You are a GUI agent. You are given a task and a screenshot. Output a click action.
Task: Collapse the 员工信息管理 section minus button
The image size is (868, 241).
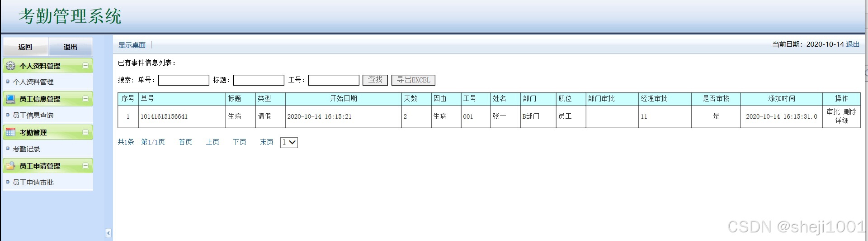click(85, 99)
